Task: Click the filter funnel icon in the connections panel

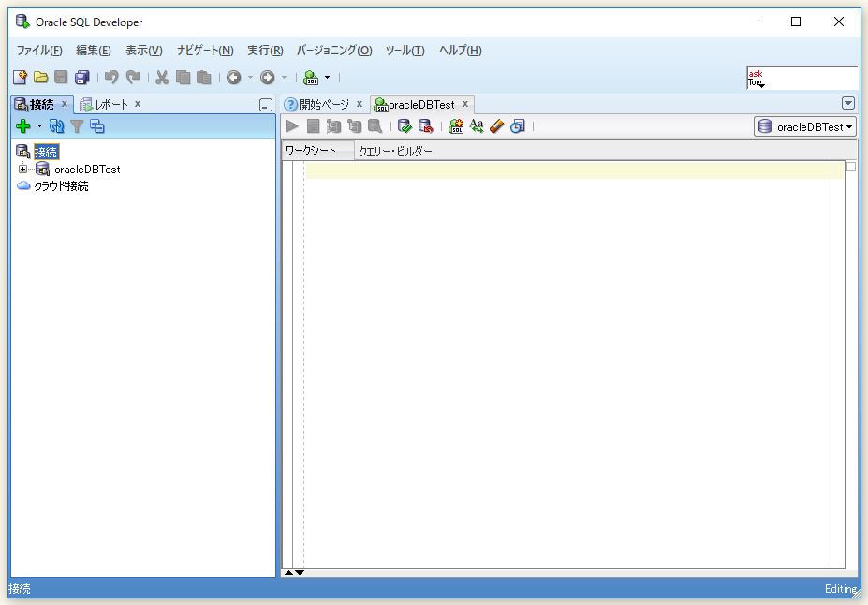Action: (x=77, y=126)
